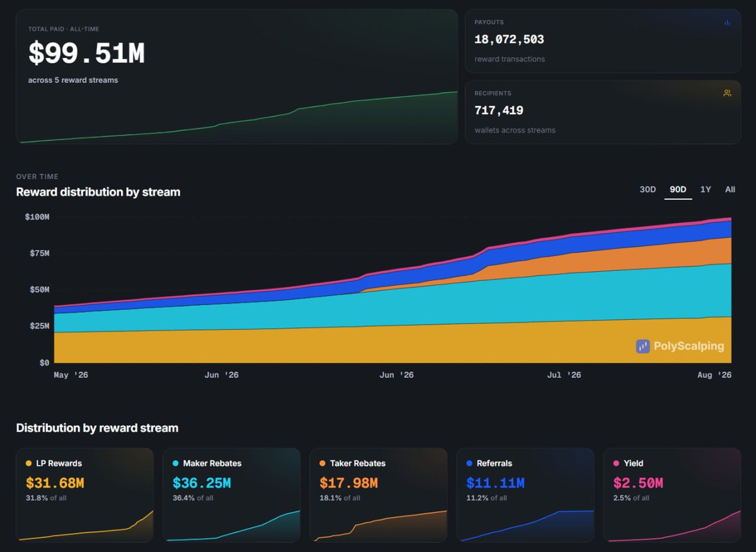Click the $100M y-axis label
This screenshot has width=756, height=552.
pos(37,217)
